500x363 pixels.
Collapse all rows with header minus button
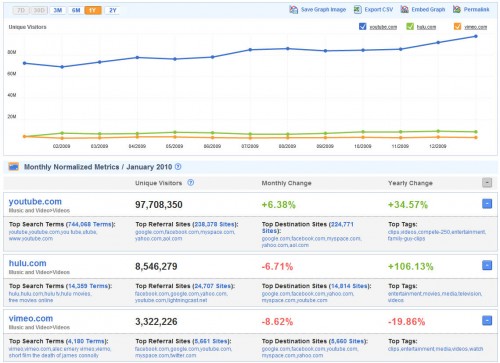click(487, 183)
